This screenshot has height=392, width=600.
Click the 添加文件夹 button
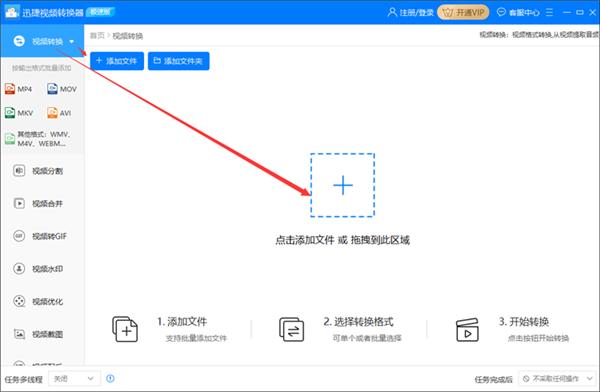(179, 61)
